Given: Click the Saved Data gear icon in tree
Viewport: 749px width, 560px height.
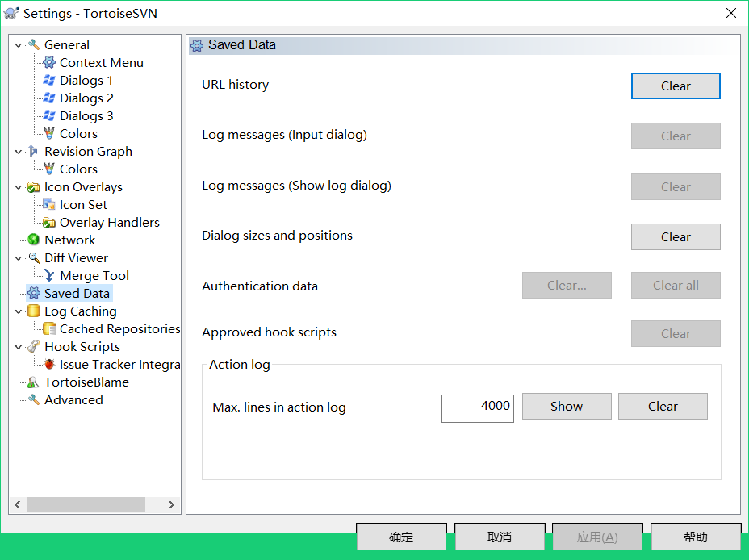Looking at the screenshot, I should tap(33, 293).
